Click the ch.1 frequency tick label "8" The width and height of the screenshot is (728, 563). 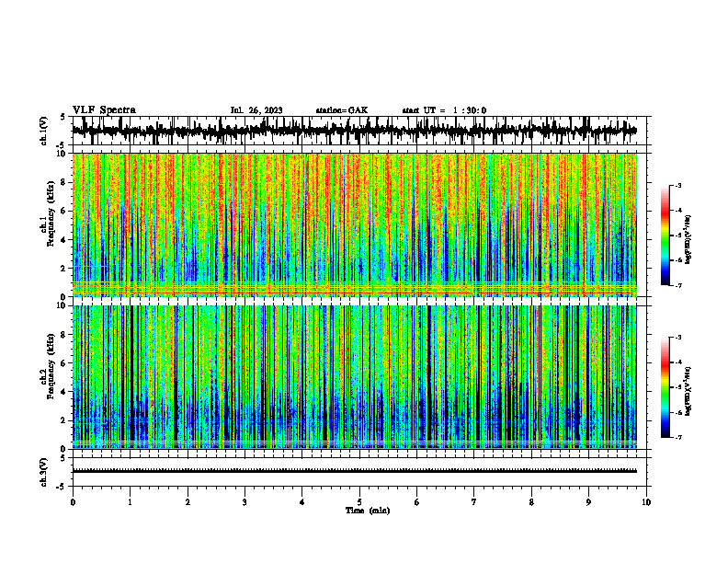point(63,182)
